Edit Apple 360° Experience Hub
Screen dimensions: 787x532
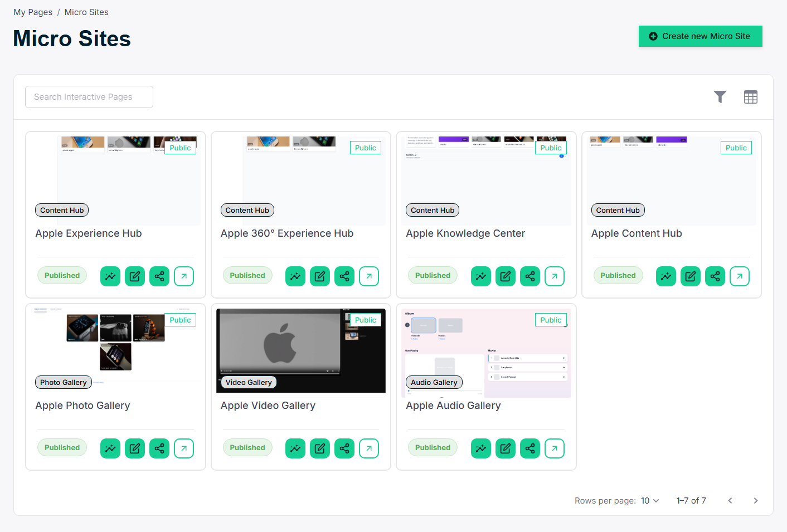[x=320, y=276]
